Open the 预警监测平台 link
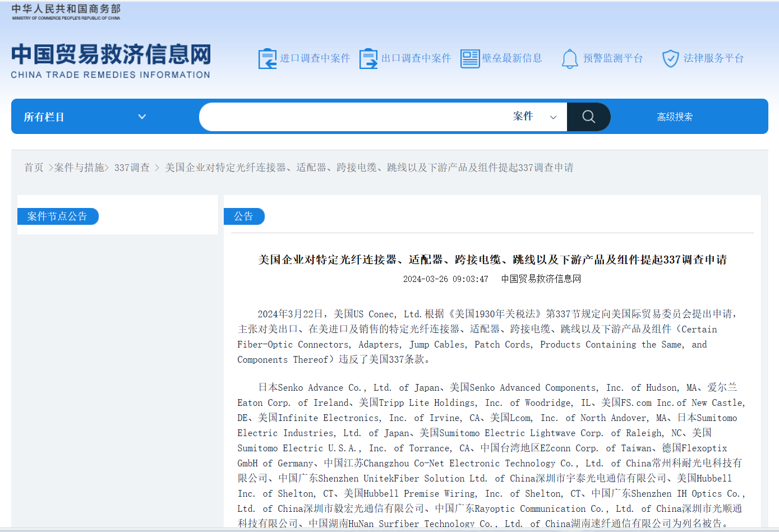Screen dimensions: 779x532 (x=613, y=58)
